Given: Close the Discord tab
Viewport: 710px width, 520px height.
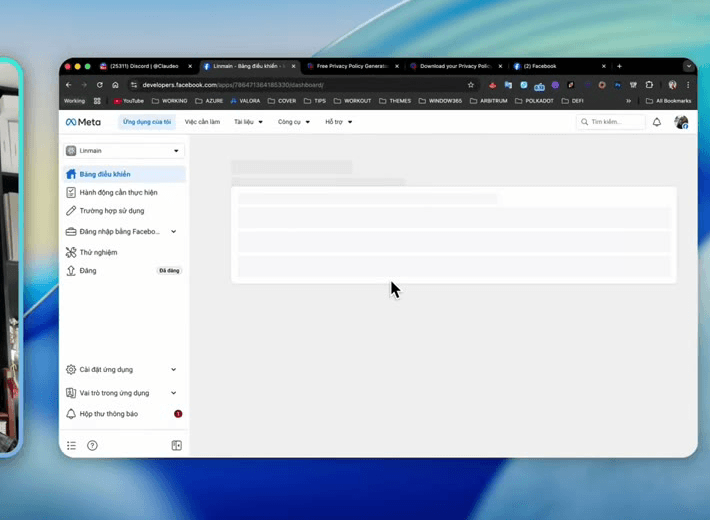Looking at the screenshot, I should 190,66.
